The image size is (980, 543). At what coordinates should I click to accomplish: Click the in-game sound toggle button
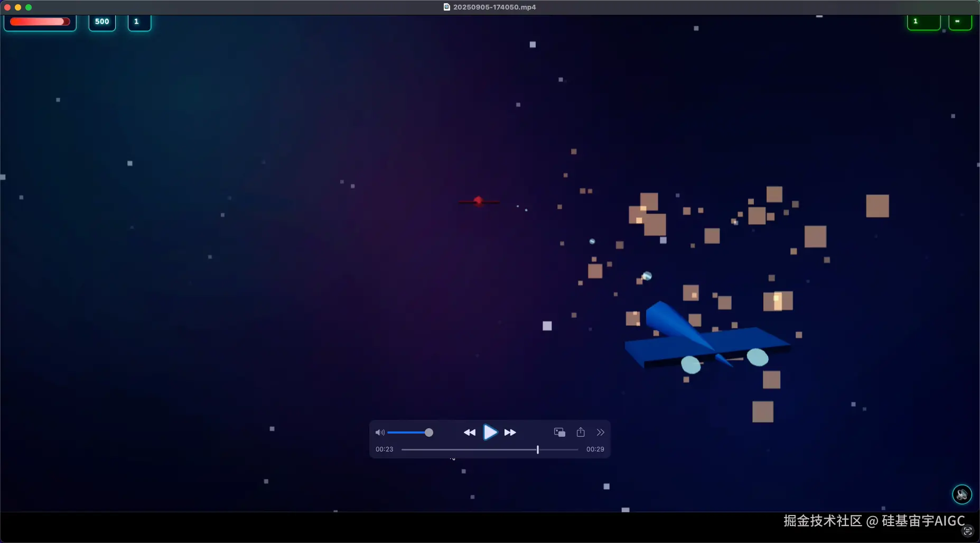[962, 494]
